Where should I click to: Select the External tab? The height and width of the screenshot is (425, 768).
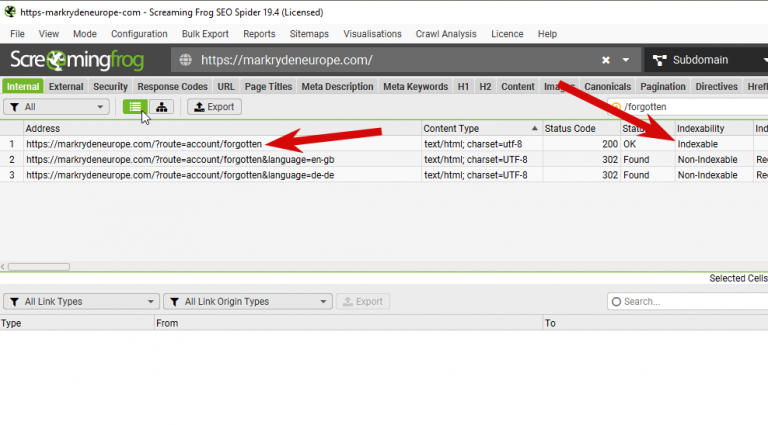[66, 87]
